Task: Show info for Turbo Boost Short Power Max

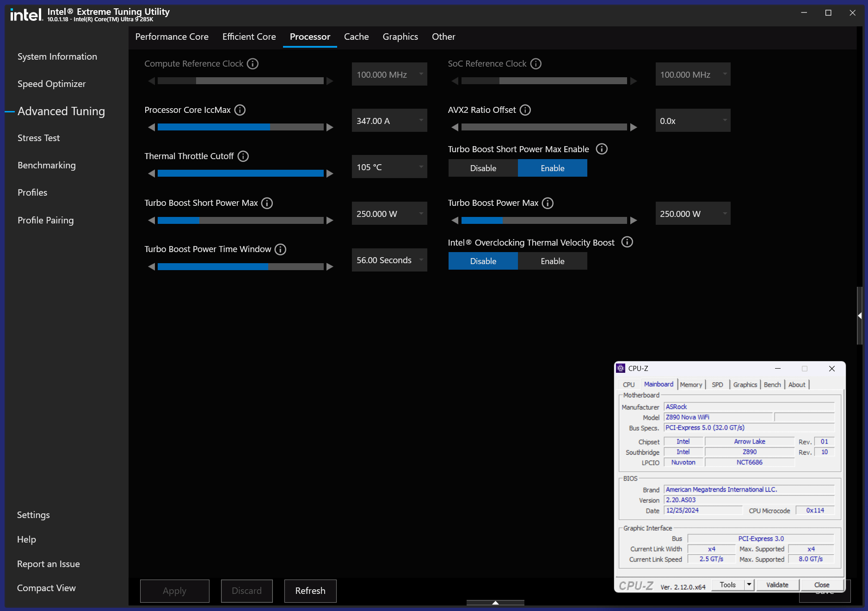Action: [267, 203]
